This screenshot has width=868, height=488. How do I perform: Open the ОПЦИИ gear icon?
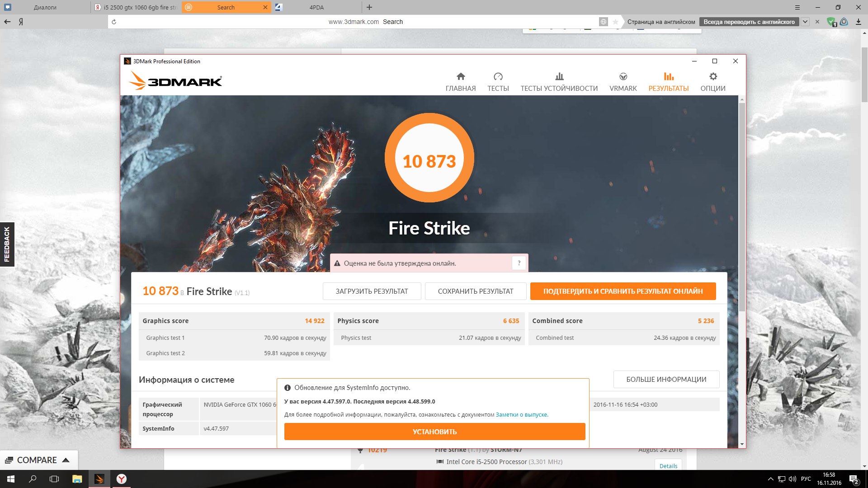713,76
